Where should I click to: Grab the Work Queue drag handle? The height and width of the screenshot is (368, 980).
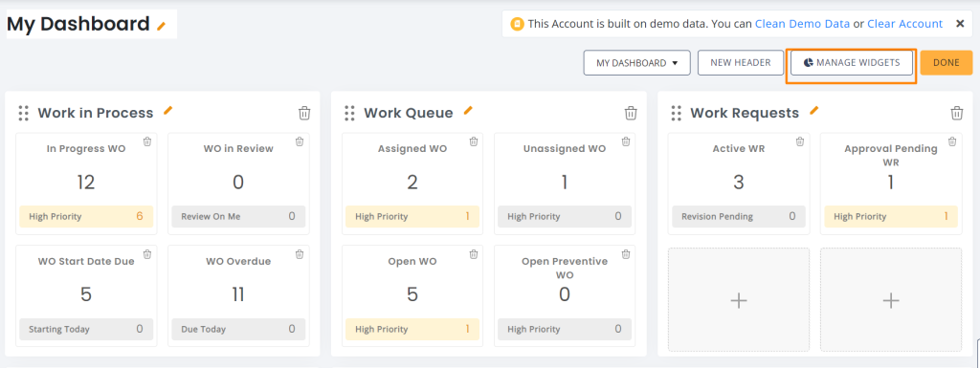point(350,113)
